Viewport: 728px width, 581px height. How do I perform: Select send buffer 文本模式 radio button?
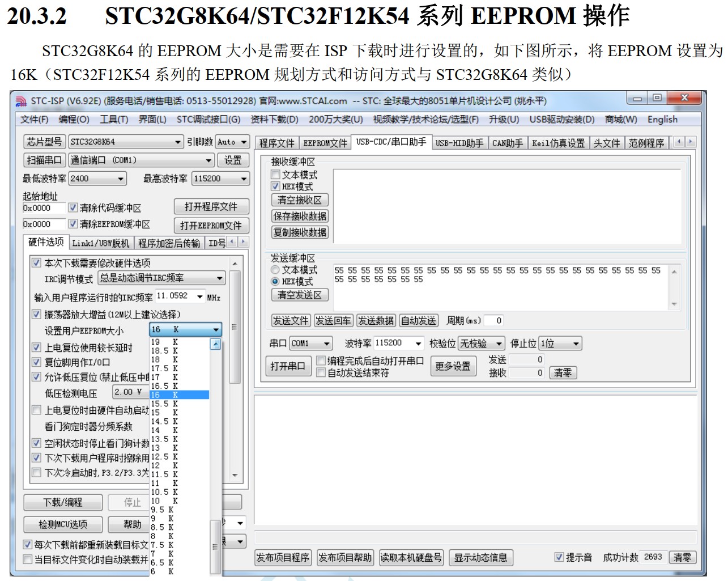pos(275,270)
